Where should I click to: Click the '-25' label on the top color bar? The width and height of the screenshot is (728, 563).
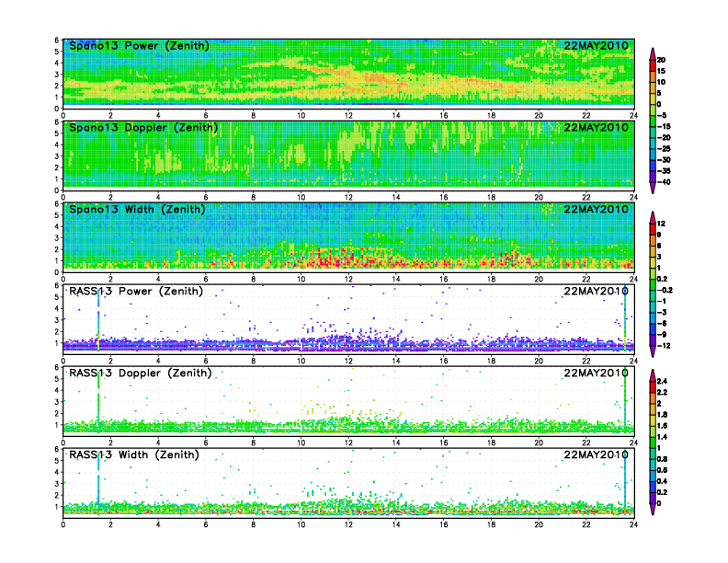click(664, 149)
